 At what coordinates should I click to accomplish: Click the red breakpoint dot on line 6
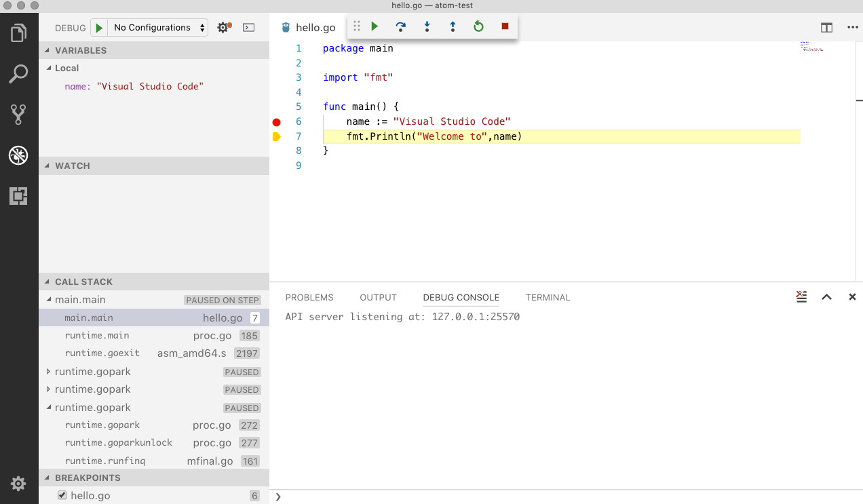tap(276, 122)
